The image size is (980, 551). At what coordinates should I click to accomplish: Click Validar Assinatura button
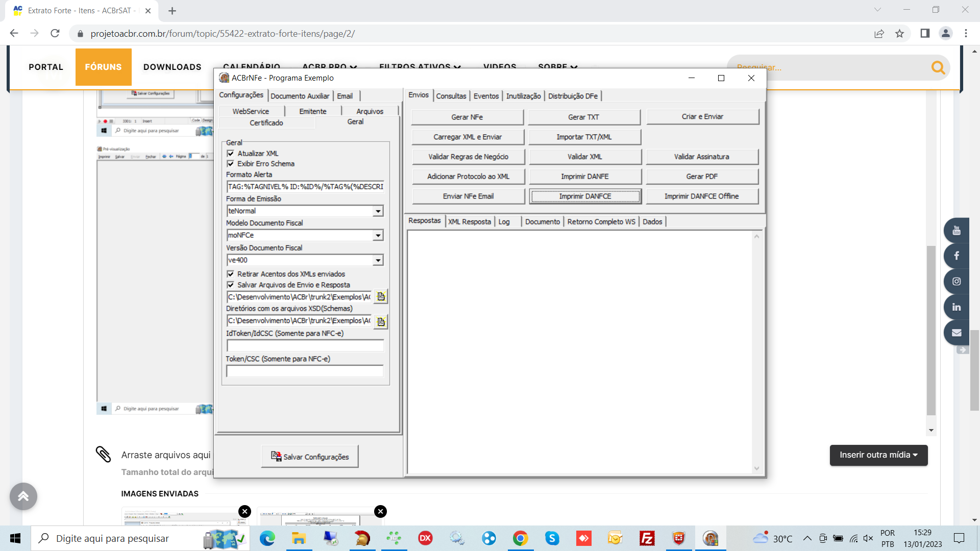pyautogui.click(x=702, y=157)
